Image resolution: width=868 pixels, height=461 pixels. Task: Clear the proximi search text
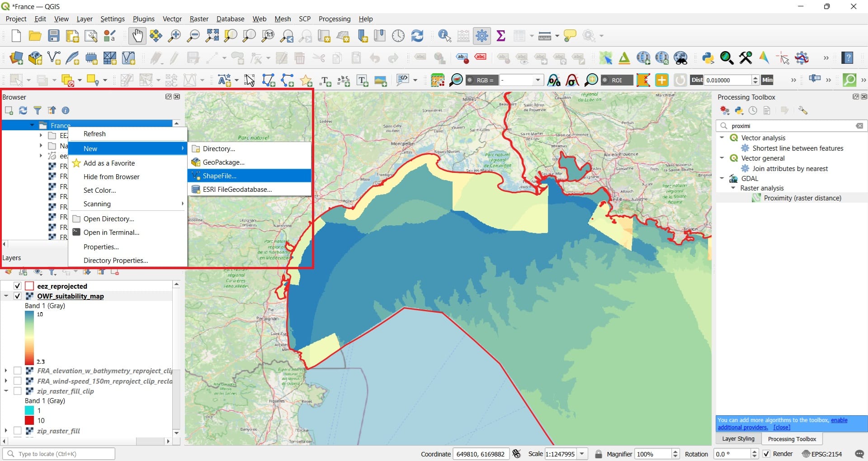tap(859, 126)
